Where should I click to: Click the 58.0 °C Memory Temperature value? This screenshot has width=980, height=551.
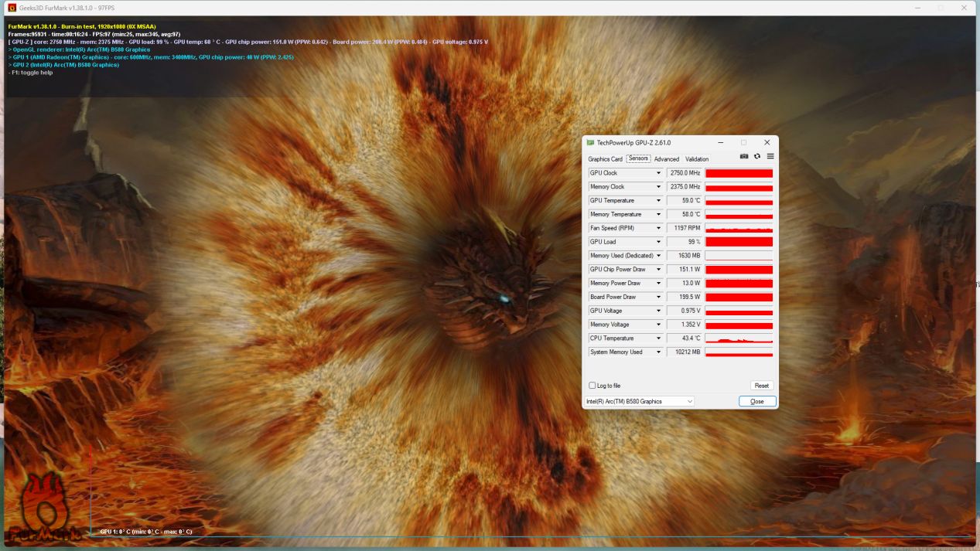[x=685, y=215]
